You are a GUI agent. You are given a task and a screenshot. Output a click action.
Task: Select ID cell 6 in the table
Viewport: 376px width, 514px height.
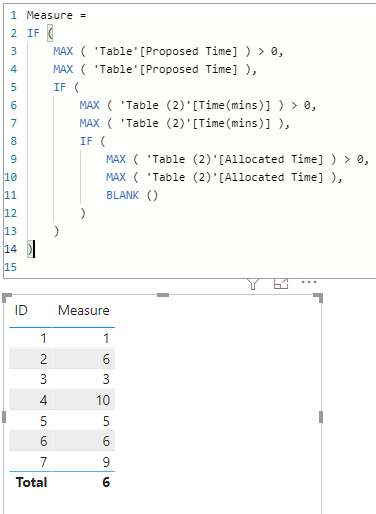pos(43,441)
